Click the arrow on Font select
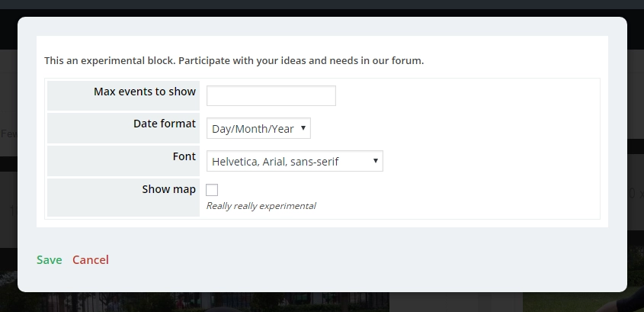This screenshot has height=312, width=644. click(x=376, y=161)
